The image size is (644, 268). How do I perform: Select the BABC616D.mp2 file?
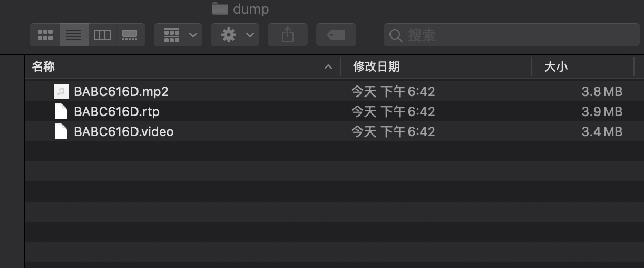point(334,92)
